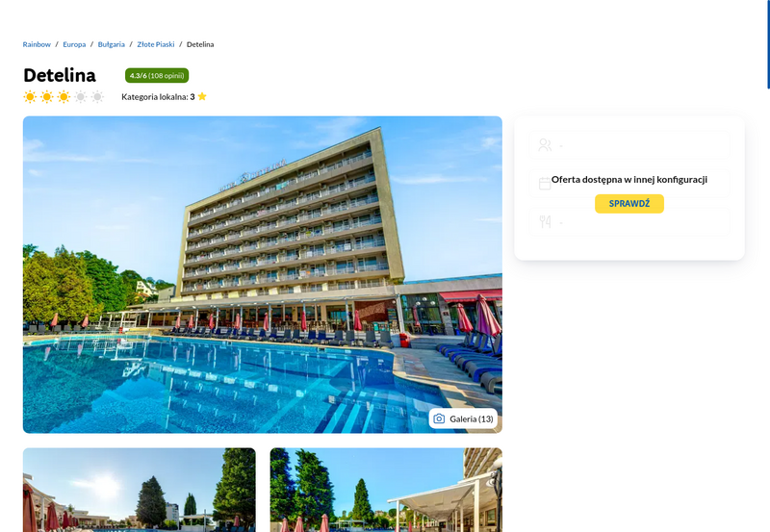Click the third sun rating icon
The image size is (770, 532).
[64, 96]
